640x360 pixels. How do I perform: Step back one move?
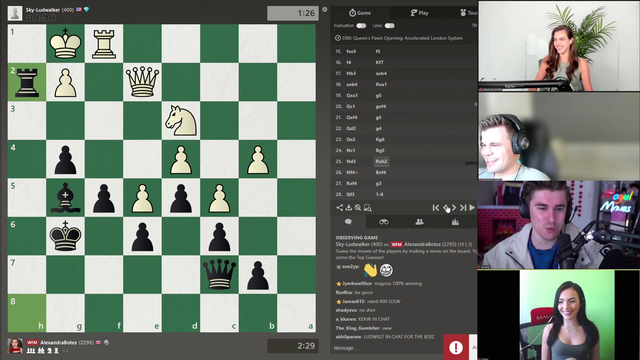tap(445, 208)
